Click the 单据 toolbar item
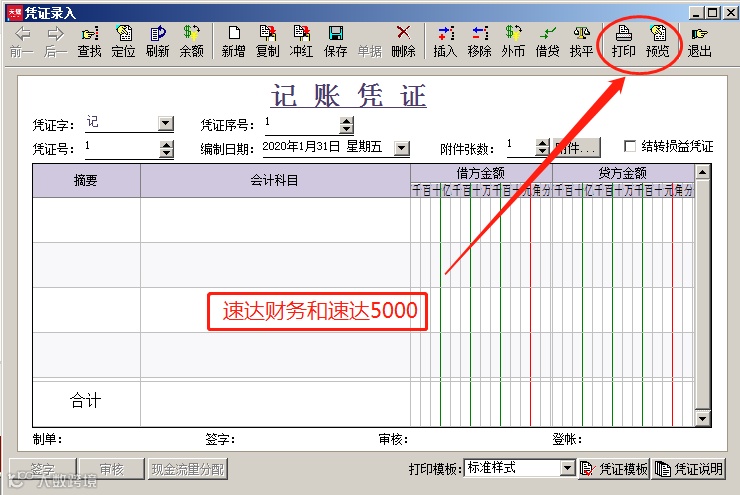740x495 pixels. (370, 50)
